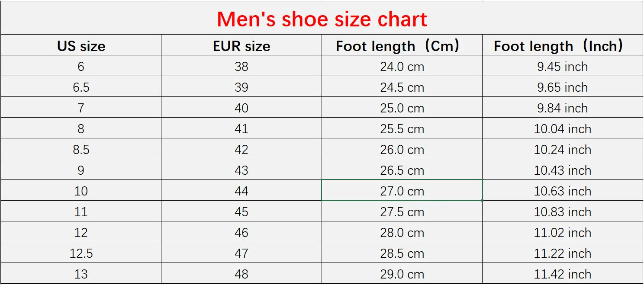Select the US size 8.5 cell
The image size is (644, 285).
click(81, 150)
